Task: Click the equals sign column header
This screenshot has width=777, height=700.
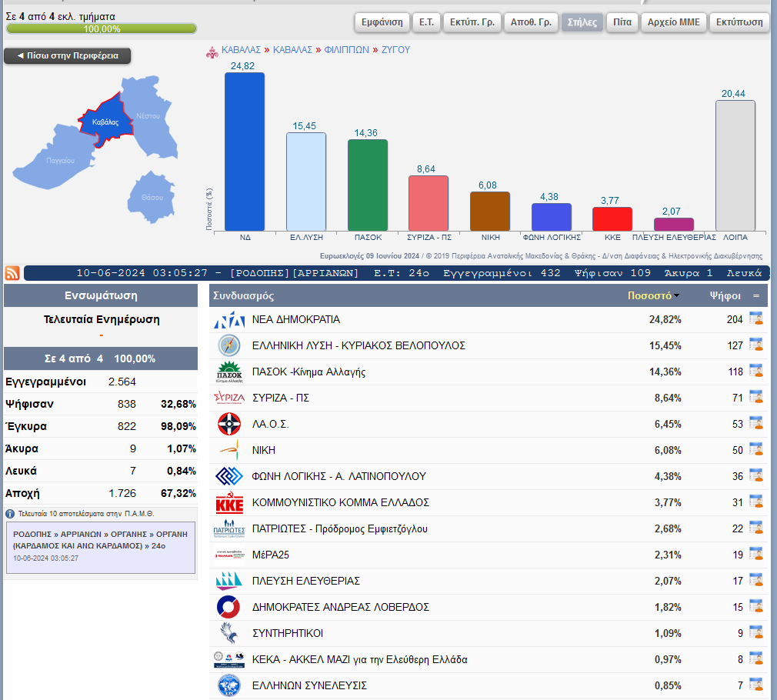Action: coord(755,296)
